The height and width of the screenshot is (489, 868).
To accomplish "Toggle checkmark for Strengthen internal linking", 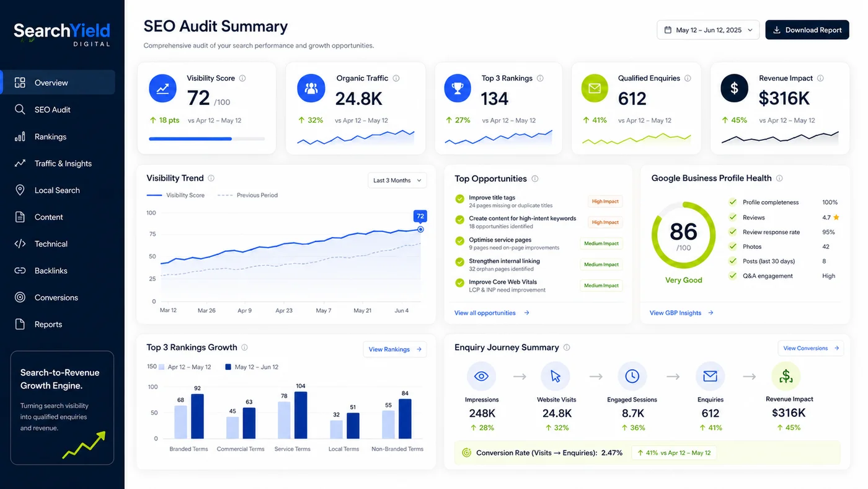I will 459,262.
